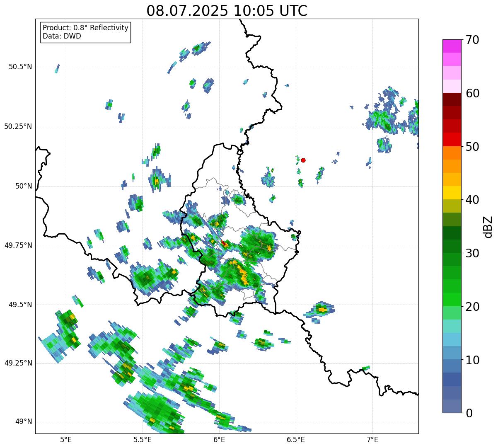
Task: Click the 49.25°N latitude label
Action: pyautogui.click(x=18, y=363)
